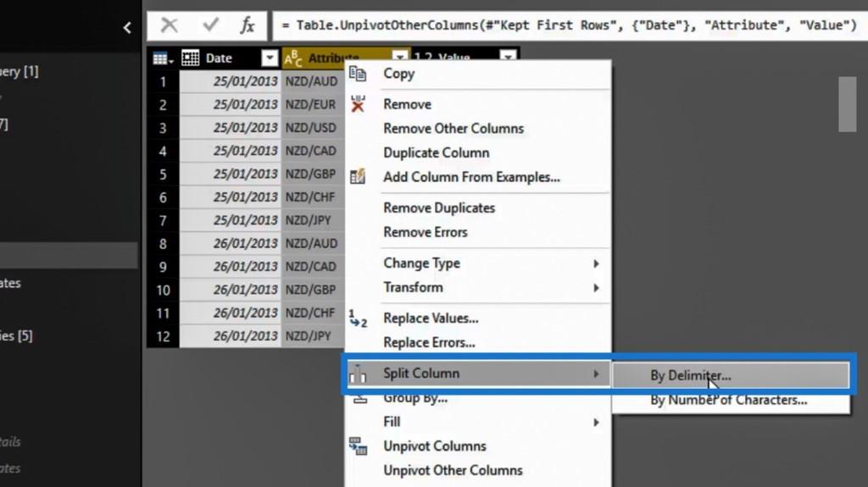
Task: Expand the Transform submenu arrow
Action: (x=596, y=288)
